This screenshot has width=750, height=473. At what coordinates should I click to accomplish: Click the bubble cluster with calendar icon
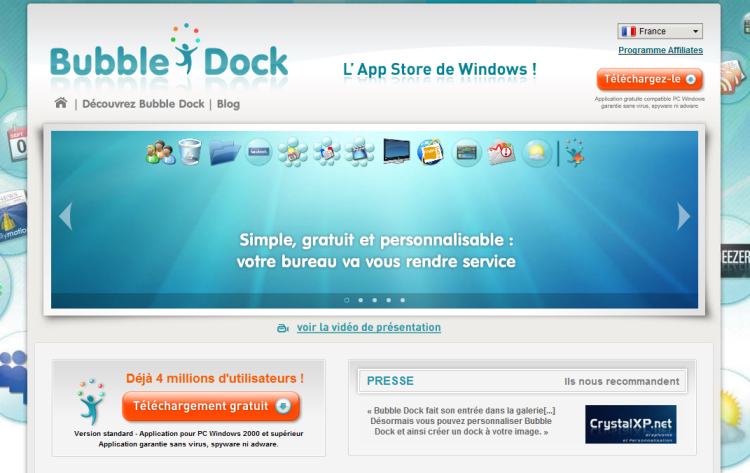click(x=293, y=152)
